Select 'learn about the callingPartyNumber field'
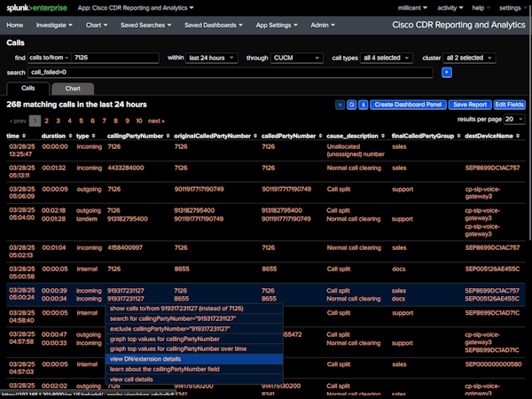 [x=194, y=369]
